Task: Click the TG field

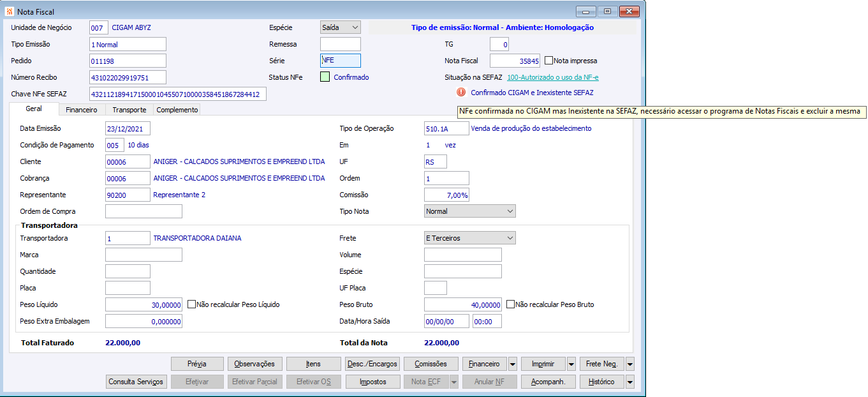Action: coord(499,44)
